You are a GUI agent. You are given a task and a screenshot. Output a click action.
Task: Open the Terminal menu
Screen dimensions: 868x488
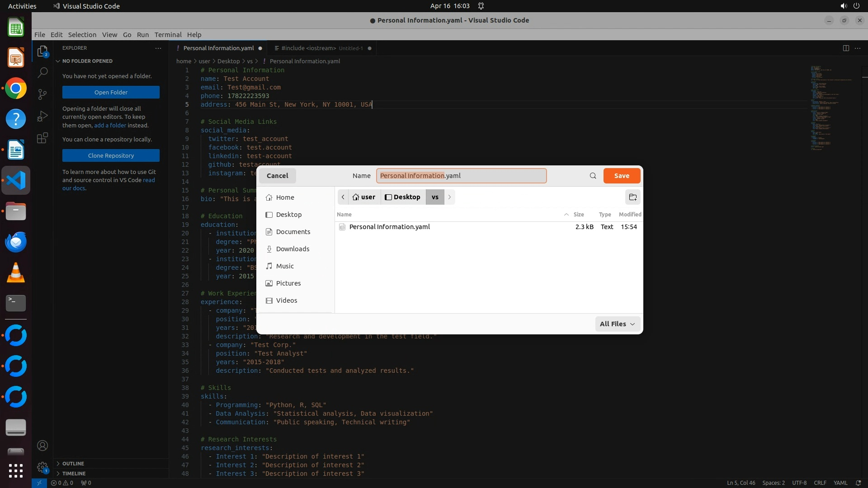click(x=168, y=35)
